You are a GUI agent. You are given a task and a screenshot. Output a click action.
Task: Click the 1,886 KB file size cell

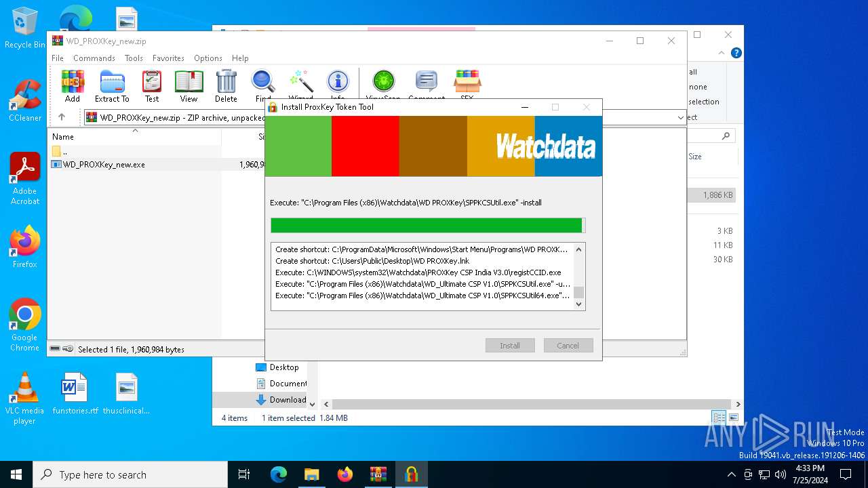click(718, 195)
